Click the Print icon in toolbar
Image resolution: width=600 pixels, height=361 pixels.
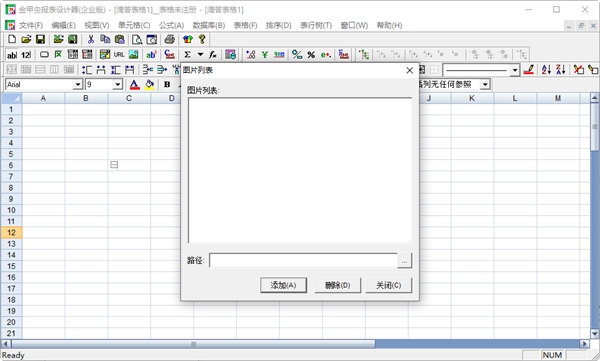pyautogui.click(x=169, y=39)
